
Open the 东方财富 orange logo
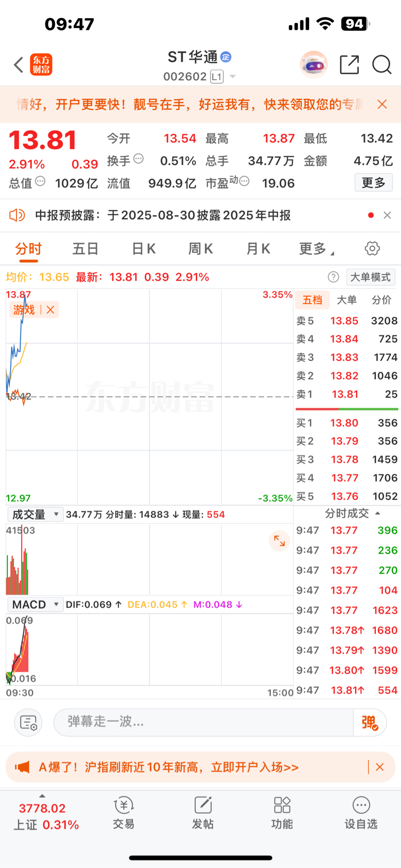[x=41, y=65]
